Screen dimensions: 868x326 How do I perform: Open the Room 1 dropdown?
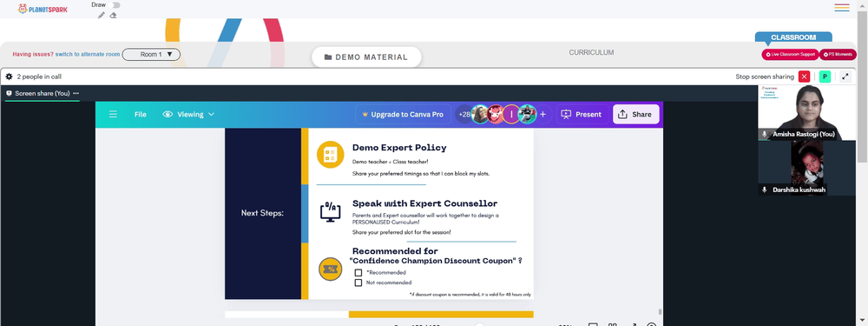pos(151,54)
